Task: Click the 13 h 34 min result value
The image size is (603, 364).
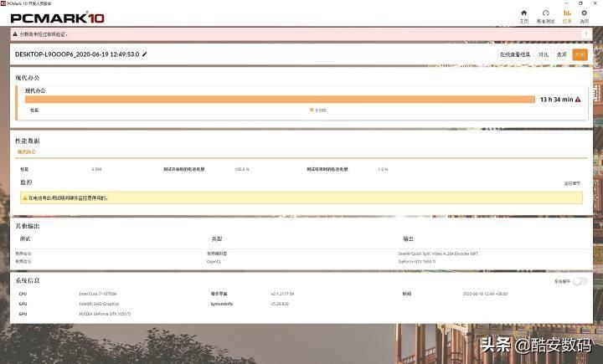Action: 556,100
